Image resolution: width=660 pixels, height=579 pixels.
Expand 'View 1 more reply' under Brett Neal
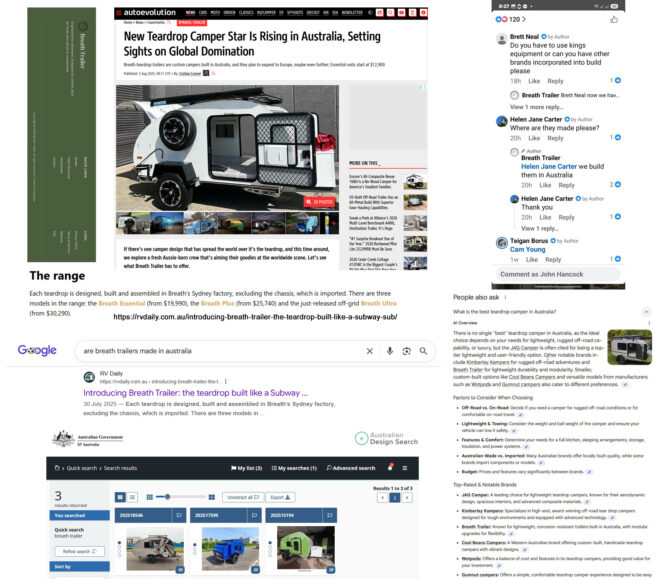(536, 107)
